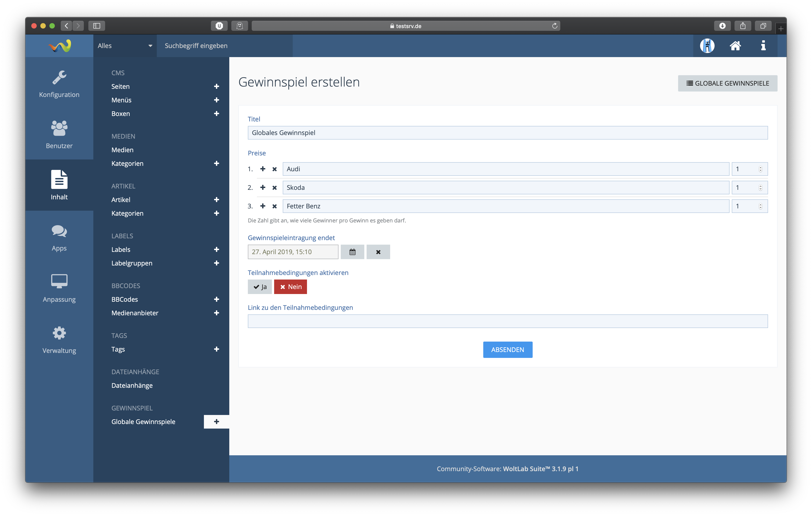Open the Alles search scope dropdown
The width and height of the screenshot is (812, 516).
click(x=125, y=46)
